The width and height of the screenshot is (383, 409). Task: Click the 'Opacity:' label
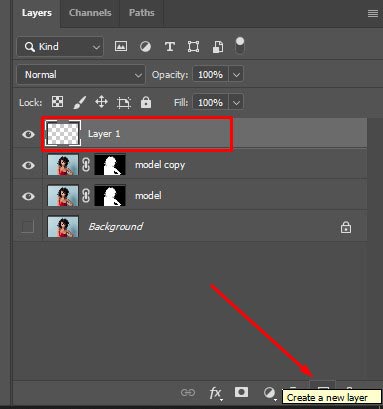(x=170, y=75)
